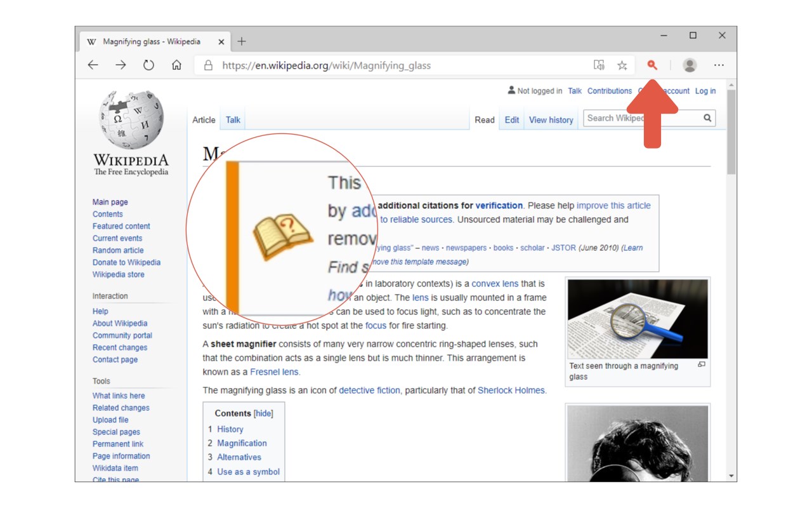Reload the page with the refresh icon

coord(148,65)
